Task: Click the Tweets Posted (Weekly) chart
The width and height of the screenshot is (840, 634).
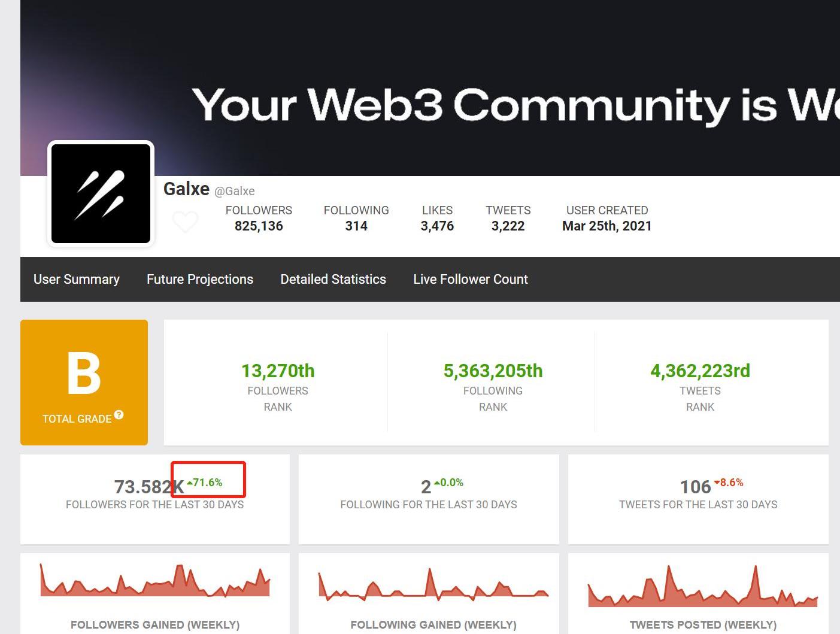Action: (703, 586)
